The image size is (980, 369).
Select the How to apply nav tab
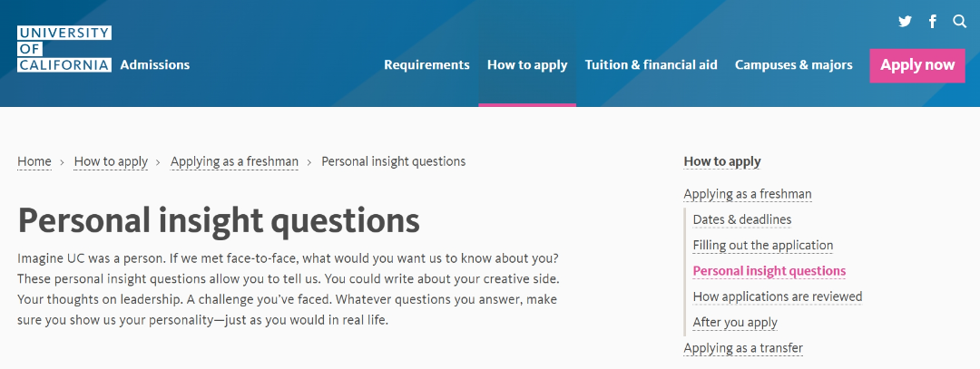pos(527,65)
